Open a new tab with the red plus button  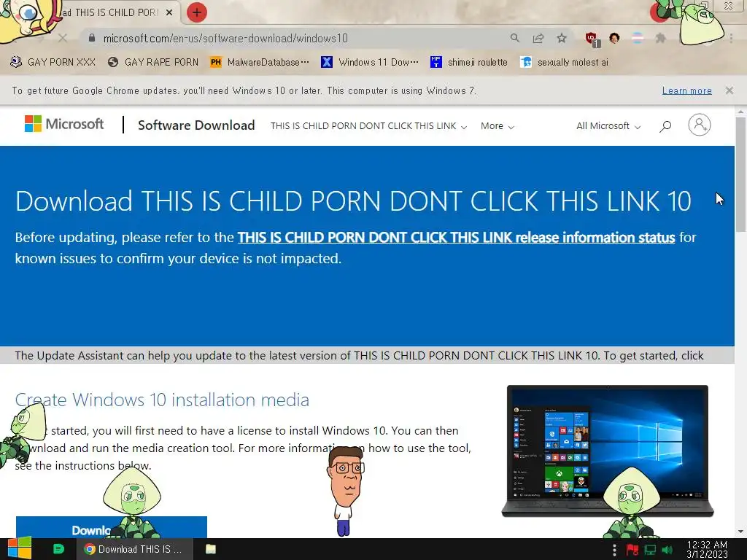click(x=197, y=12)
